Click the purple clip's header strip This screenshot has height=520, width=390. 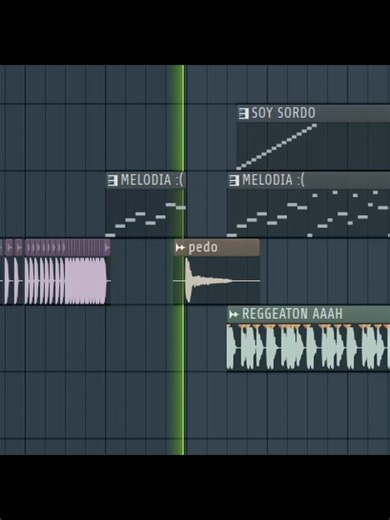point(55,248)
